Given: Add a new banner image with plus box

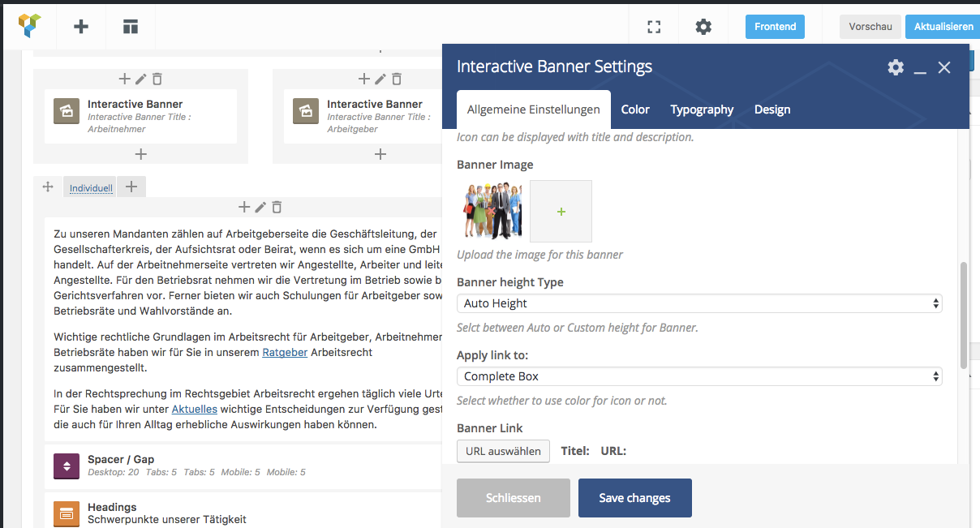Looking at the screenshot, I should pyautogui.click(x=561, y=212).
